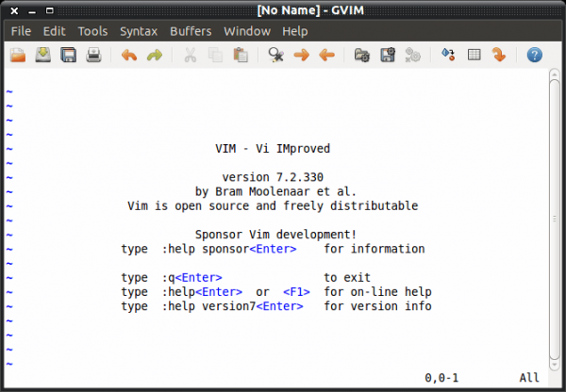Minimize the GVIM window

pyautogui.click(x=32, y=10)
